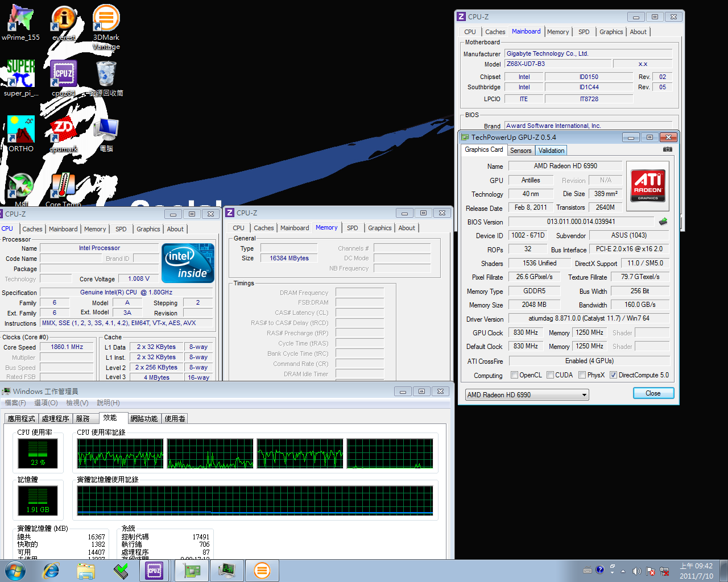Select 網路功能 tab in Task Manager
The image size is (728, 582).
144,418
